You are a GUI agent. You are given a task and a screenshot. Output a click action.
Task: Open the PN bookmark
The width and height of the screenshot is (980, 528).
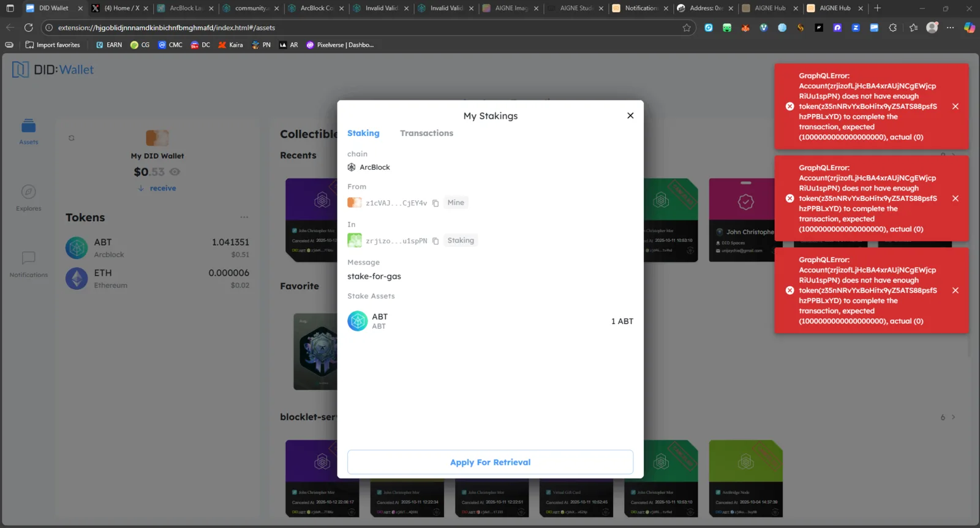click(x=261, y=45)
